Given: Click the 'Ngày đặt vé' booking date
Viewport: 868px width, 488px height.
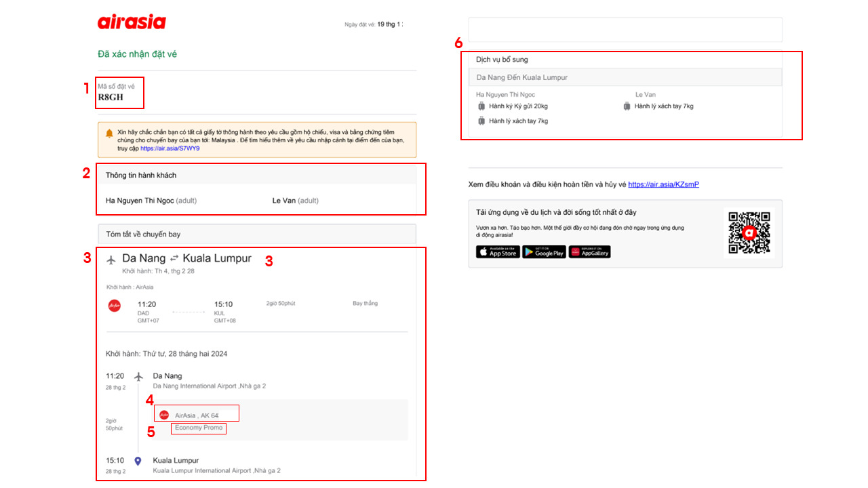Looking at the screenshot, I should [374, 24].
